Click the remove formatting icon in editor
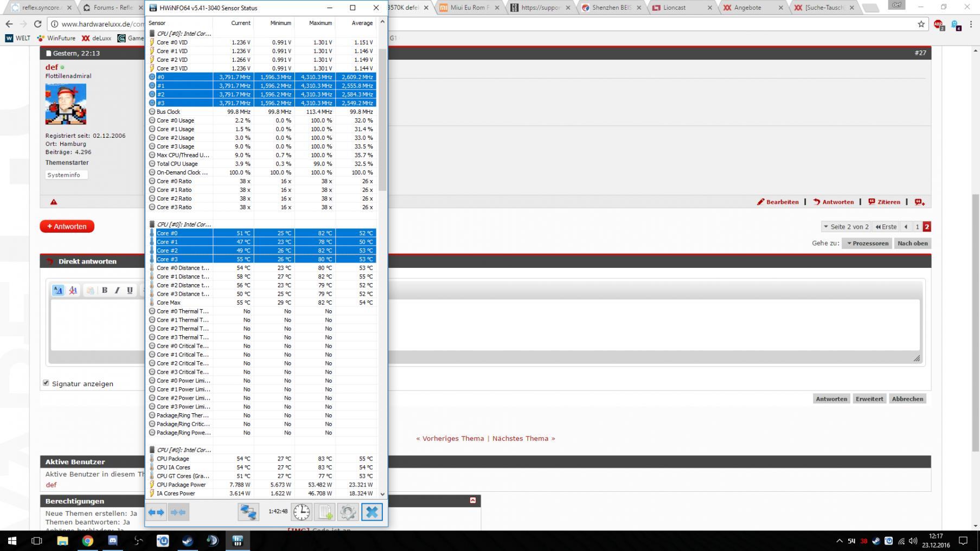Screen dimensions: 980x551 point(73,290)
